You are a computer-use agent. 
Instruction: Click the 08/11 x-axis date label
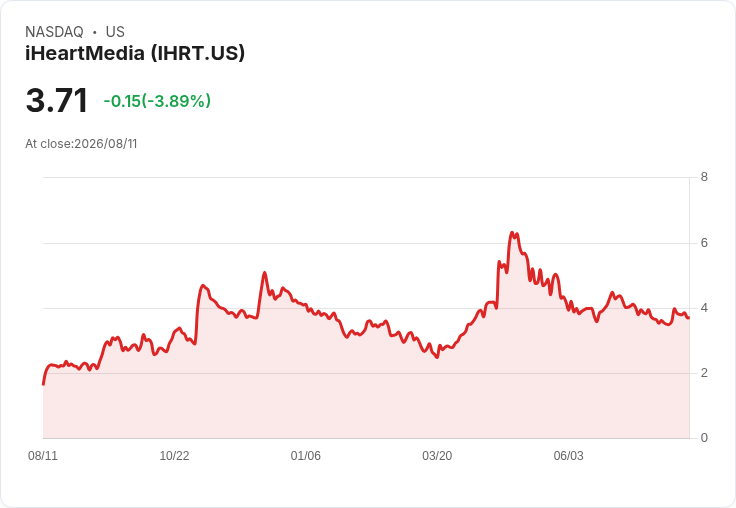point(43,455)
